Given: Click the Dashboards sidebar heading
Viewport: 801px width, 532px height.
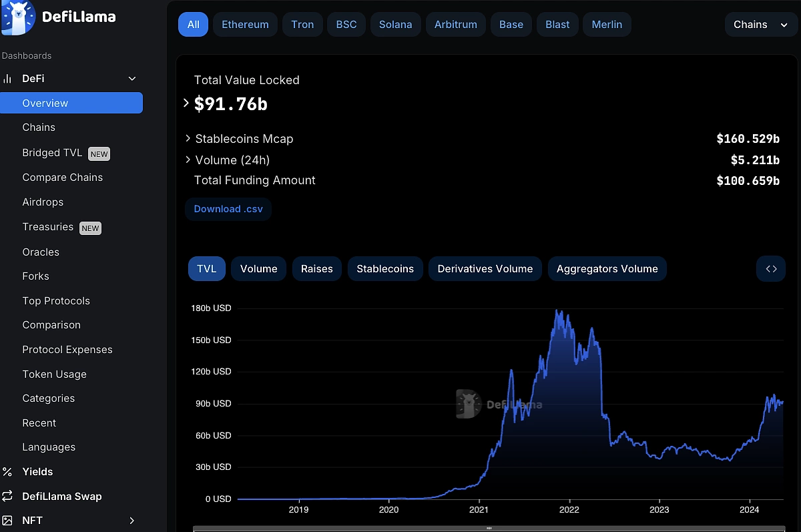Looking at the screenshot, I should pyautogui.click(x=27, y=56).
